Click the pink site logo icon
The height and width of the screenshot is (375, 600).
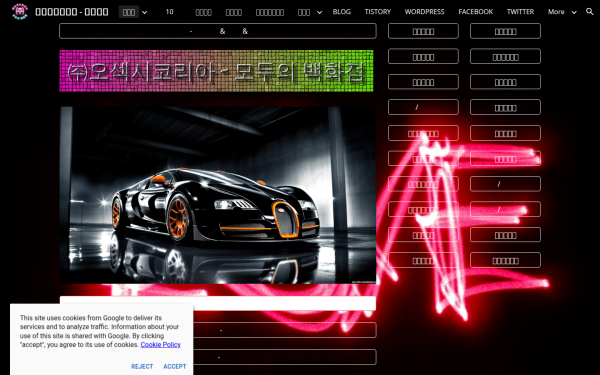tap(20, 11)
